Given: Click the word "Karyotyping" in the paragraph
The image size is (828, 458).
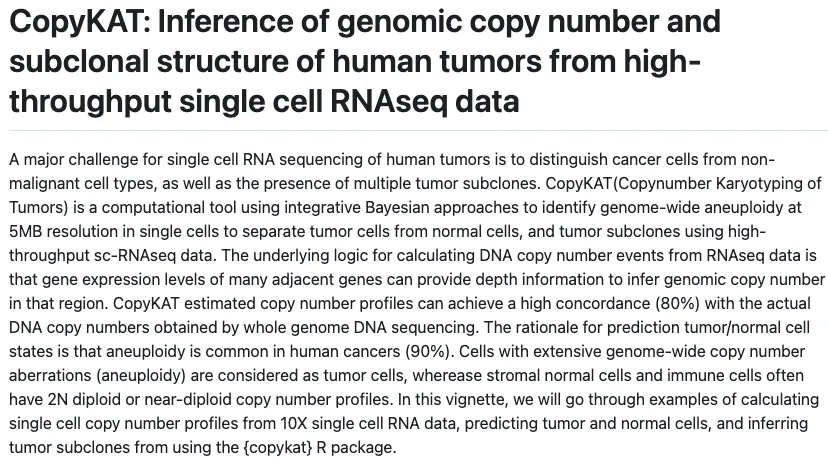Looking at the screenshot, I should pos(761,184).
